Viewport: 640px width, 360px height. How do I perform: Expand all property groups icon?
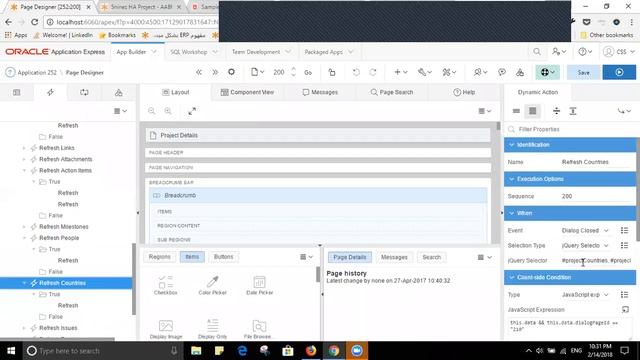tap(573, 111)
